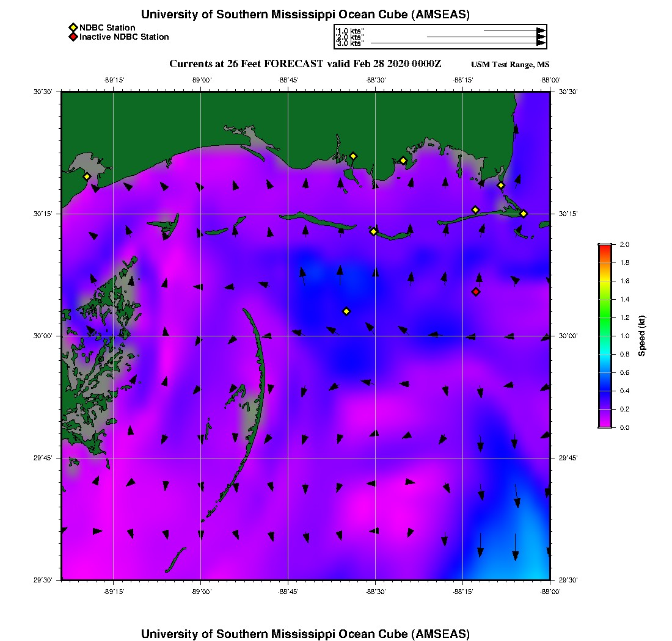Pick the yellow station in open water near 30°00'
The height and width of the screenshot is (641, 672).
click(x=346, y=311)
